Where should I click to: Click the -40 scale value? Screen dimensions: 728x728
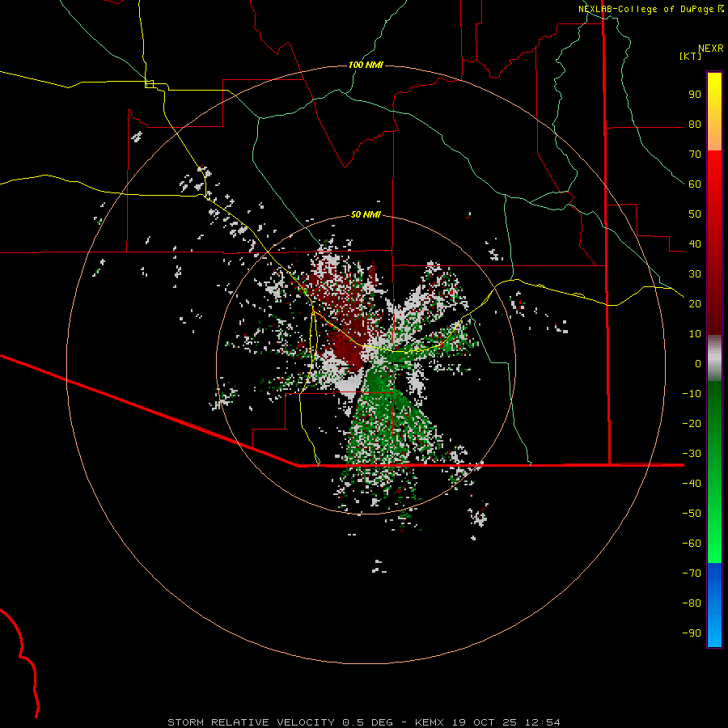(692, 484)
